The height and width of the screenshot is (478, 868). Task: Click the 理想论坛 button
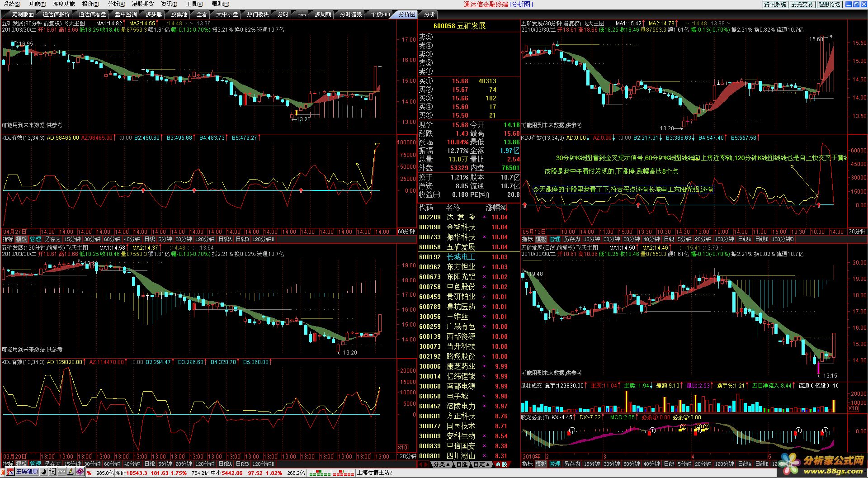click(829, 4)
